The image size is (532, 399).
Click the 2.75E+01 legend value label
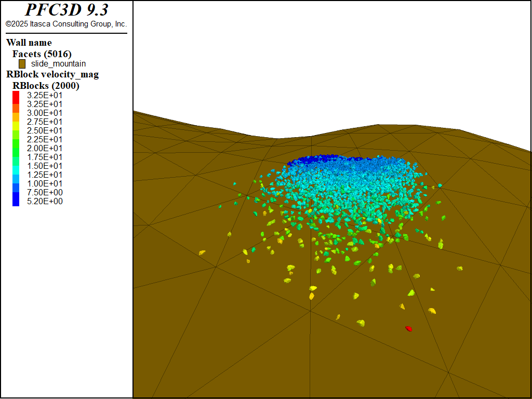[x=45, y=122]
